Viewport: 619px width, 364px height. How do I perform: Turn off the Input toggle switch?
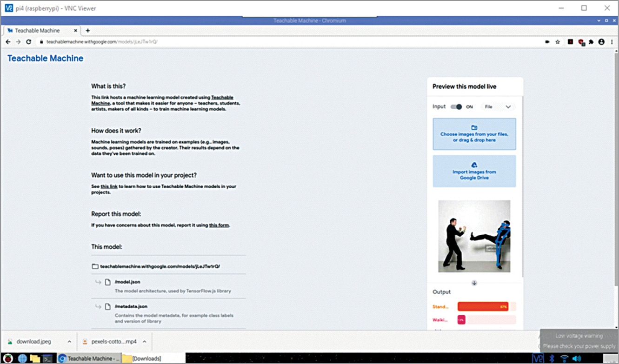[457, 106]
